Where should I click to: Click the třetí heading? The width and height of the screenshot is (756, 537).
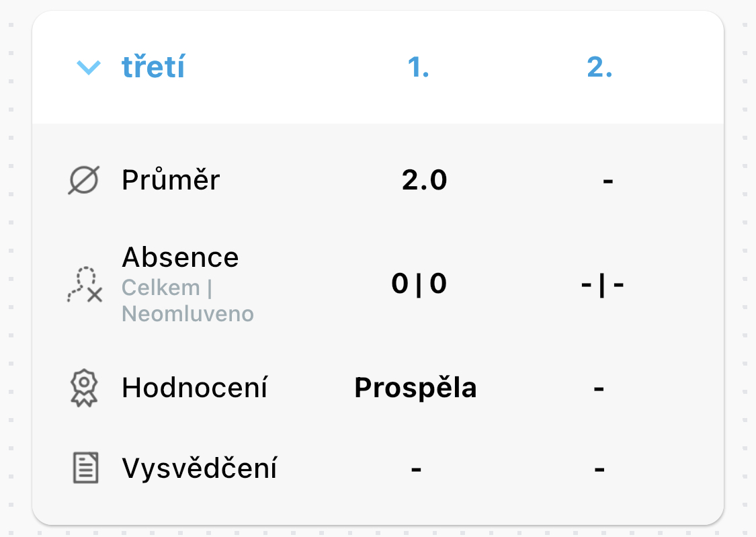[153, 67]
